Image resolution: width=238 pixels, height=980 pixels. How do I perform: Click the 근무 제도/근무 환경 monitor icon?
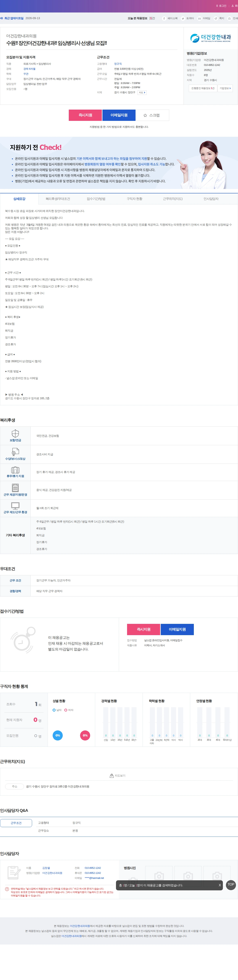pos(15,506)
